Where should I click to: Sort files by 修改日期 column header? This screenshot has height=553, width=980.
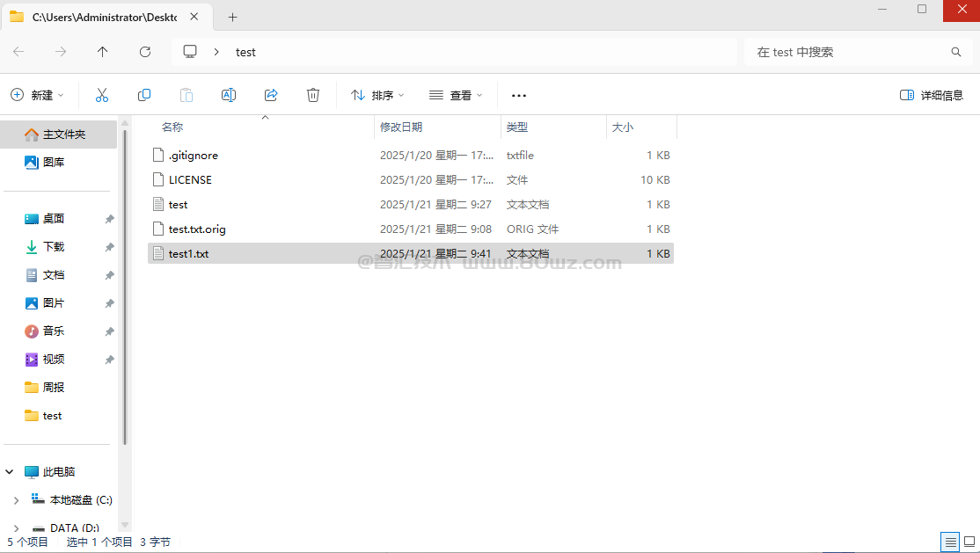tap(401, 127)
